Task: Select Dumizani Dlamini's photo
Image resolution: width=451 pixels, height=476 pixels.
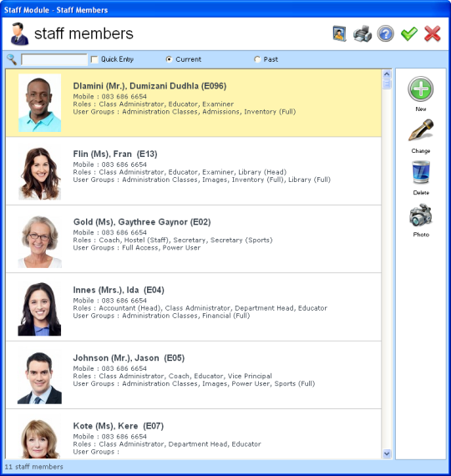Action: [39, 103]
